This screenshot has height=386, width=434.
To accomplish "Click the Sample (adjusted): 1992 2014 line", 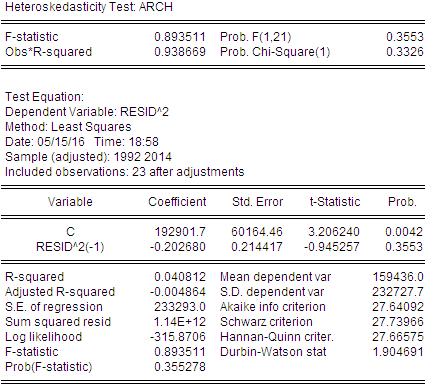I will click(x=88, y=157).
